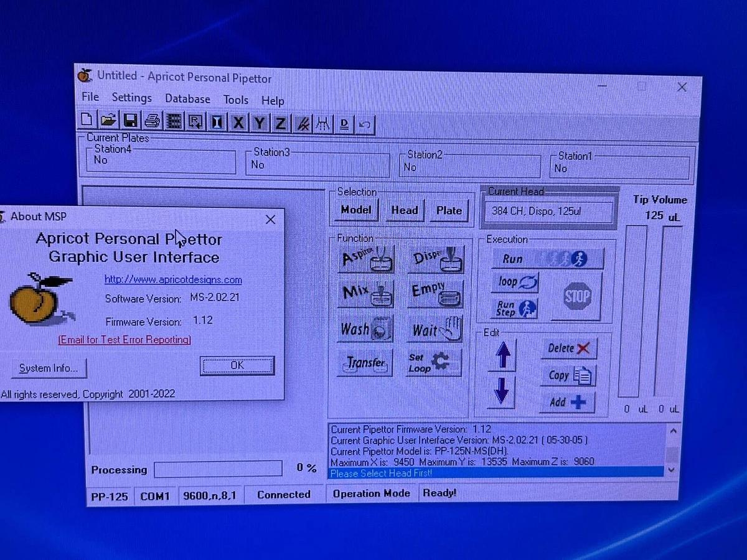Click the Station4 plate box
747x560 pixels.
[161, 160]
